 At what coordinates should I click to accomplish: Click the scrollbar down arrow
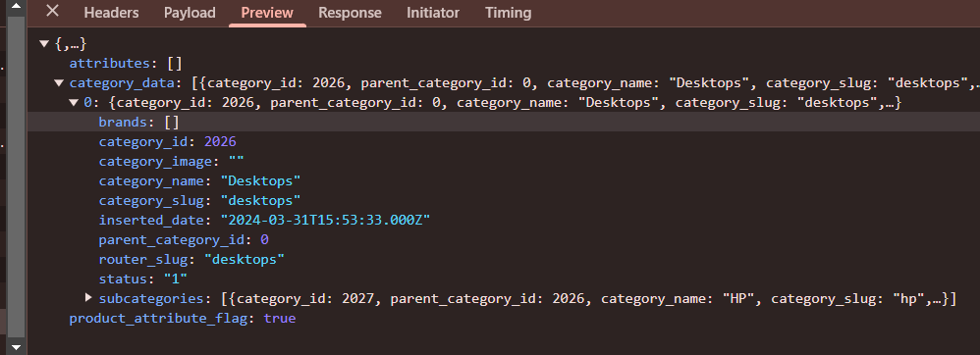pyautogui.click(x=17, y=347)
